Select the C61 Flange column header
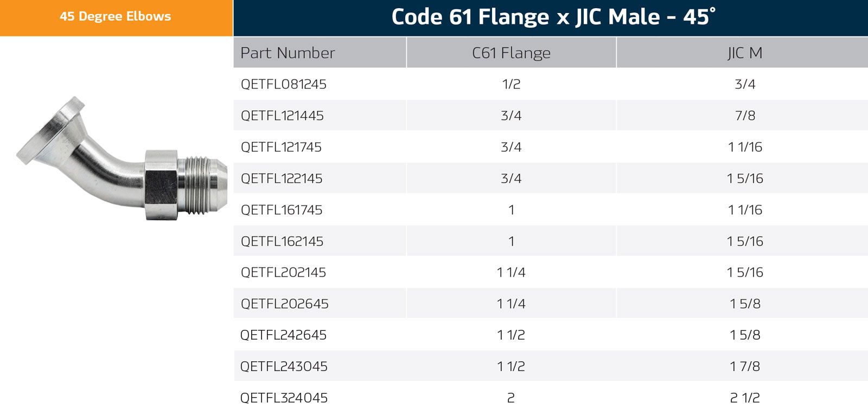This screenshot has height=415, width=868. pos(511,53)
